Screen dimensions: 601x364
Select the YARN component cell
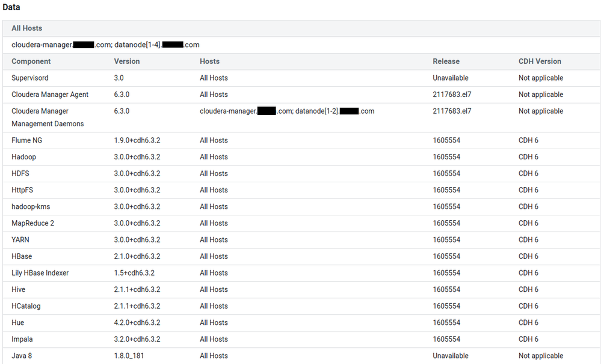click(x=20, y=239)
